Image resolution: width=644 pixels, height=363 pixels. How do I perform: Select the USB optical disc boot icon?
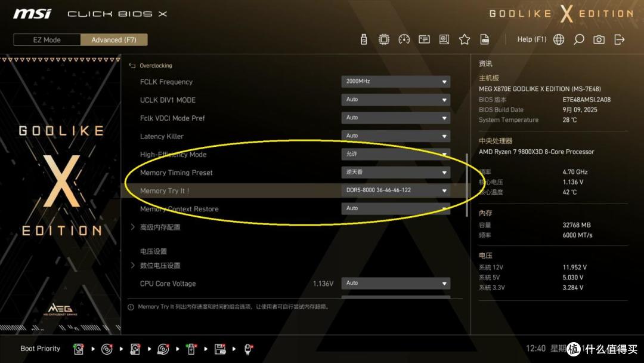(x=163, y=349)
